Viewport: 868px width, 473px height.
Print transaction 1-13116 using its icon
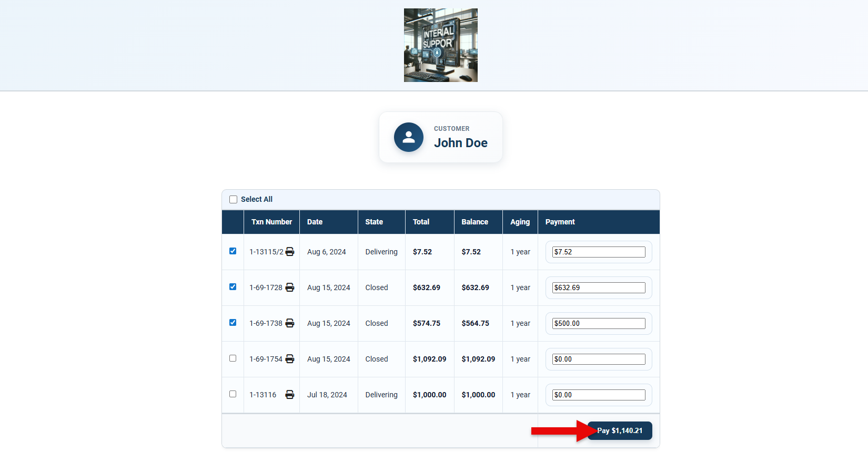[x=290, y=395]
